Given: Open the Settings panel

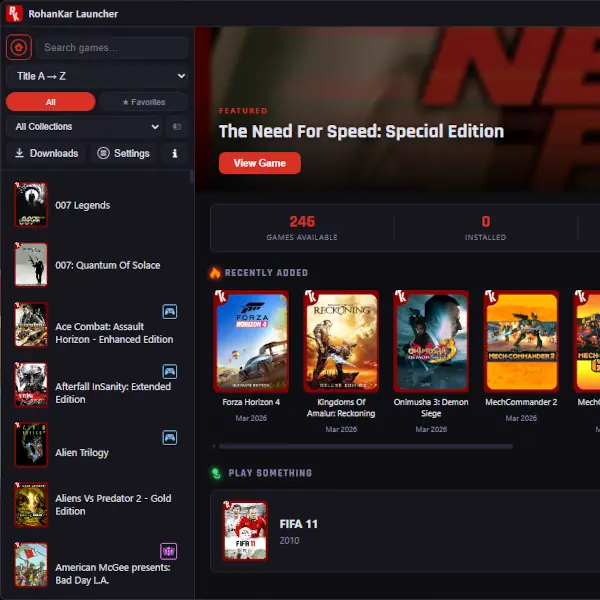Looking at the screenshot, I should 123,153.
